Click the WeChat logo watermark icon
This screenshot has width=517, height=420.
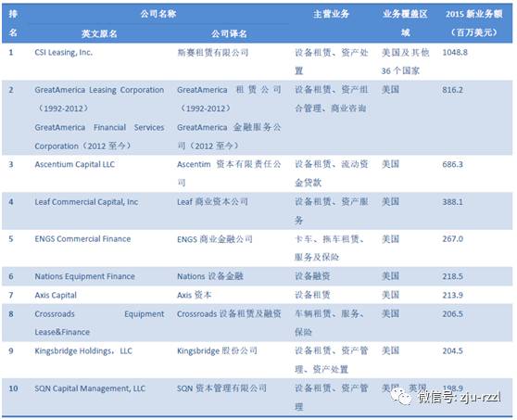tap(402, 396)
